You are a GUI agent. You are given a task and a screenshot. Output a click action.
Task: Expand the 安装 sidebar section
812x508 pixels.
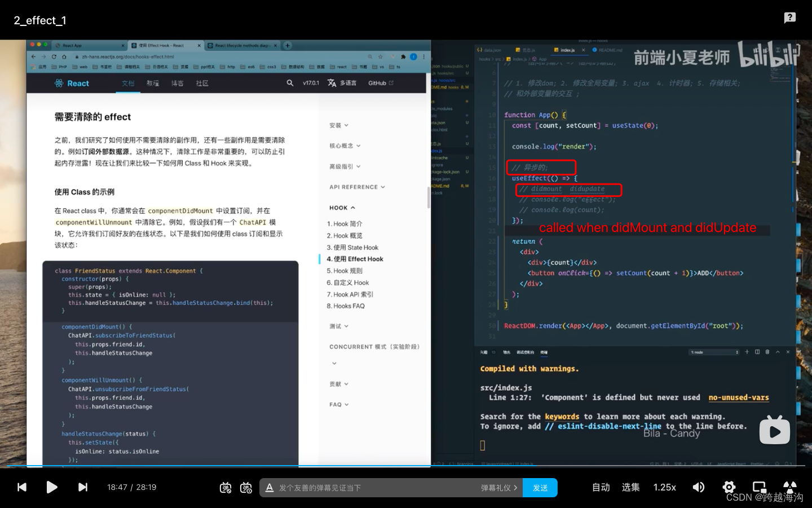[x=339, y=125]
